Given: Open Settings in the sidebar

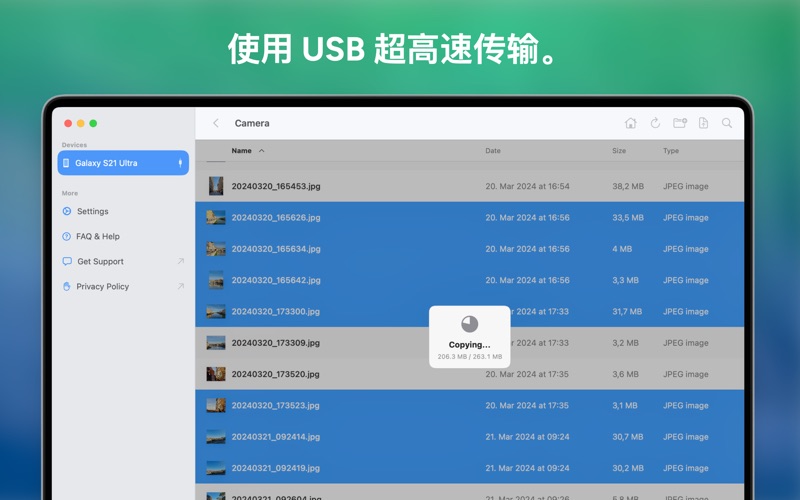Looking at the screenshot, I should (92, 211).
